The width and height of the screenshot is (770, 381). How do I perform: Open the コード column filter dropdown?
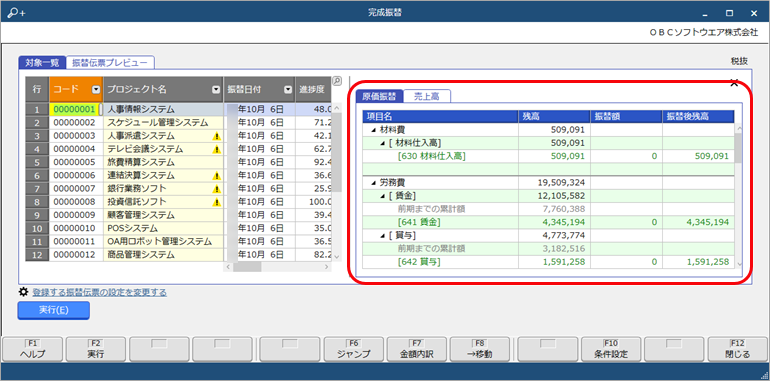tap(96, 90)
